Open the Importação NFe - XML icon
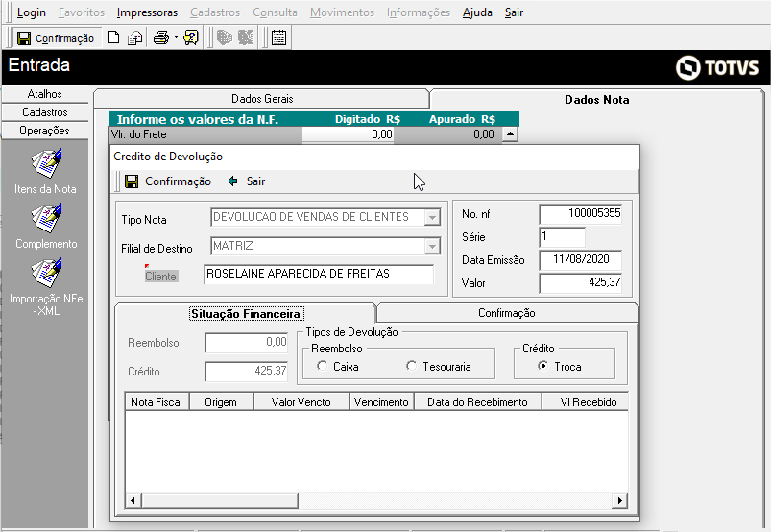771x532 pixels. coord(46,274)
